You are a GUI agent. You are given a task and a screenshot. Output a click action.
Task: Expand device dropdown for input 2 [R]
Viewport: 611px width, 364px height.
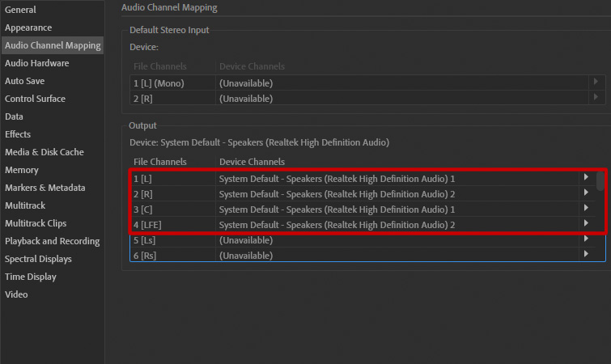coord(595,98)
